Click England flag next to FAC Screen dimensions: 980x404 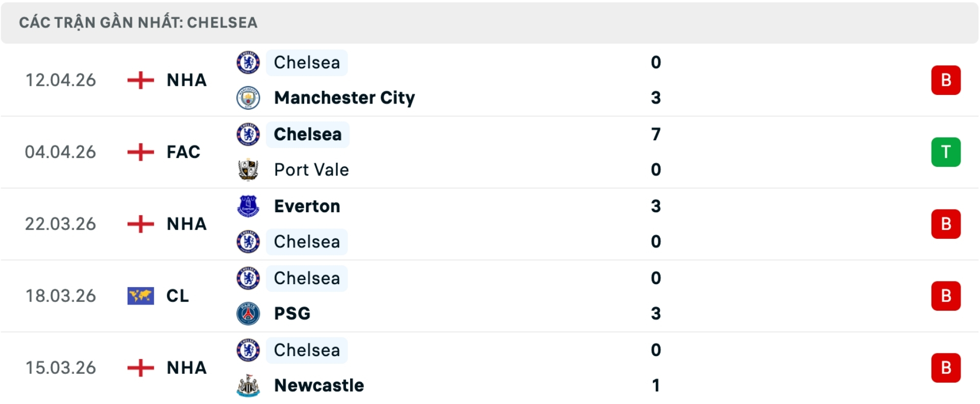coord(140,152)
